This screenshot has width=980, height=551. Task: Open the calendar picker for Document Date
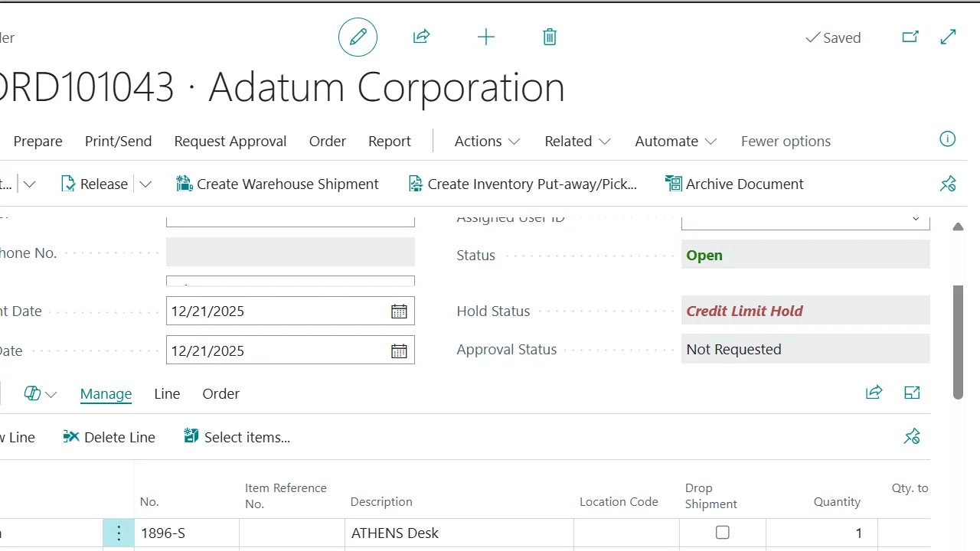click(x=399, y=311)
